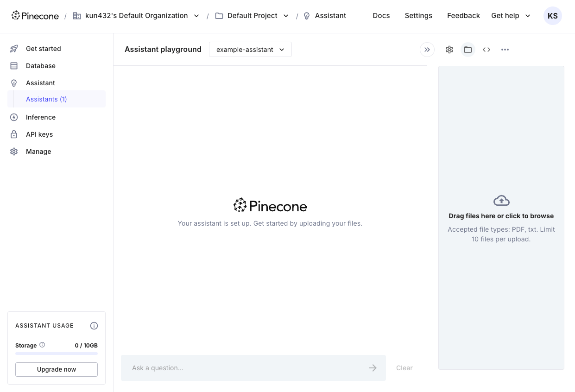Click the Assistant Usage info icon

click(x=94, y=326)
